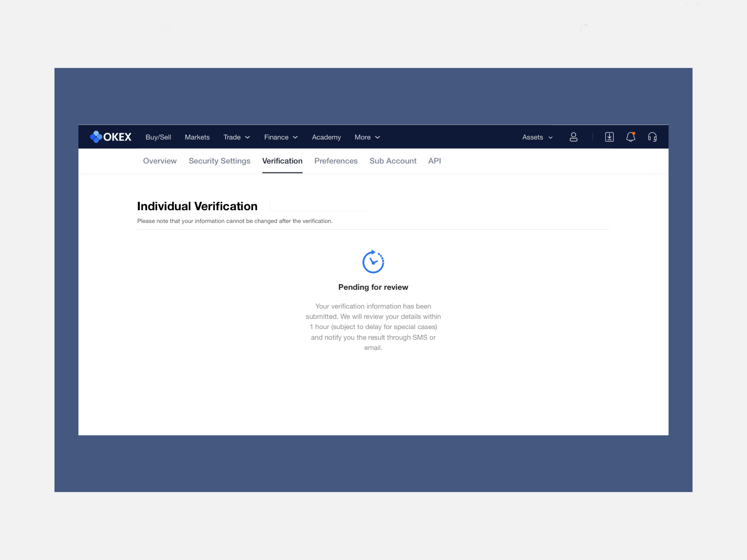Expand the Finance dropdown menu

281,137
